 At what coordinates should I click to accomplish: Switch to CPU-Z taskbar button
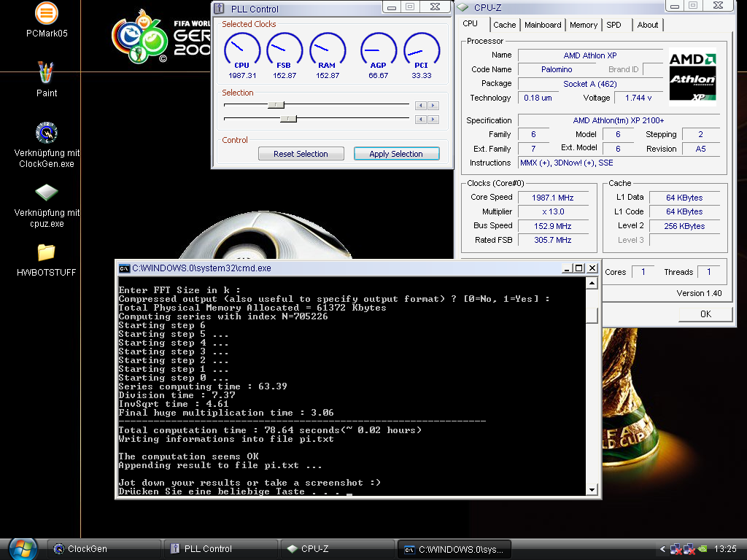(x=337, y=549)
